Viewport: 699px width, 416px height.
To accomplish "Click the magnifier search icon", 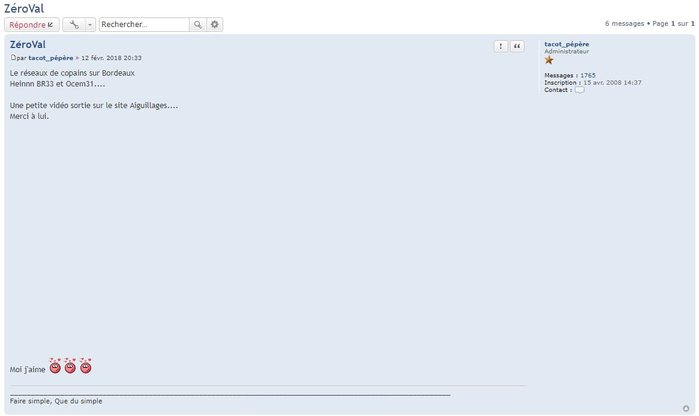I will click(x=197, y=25).
